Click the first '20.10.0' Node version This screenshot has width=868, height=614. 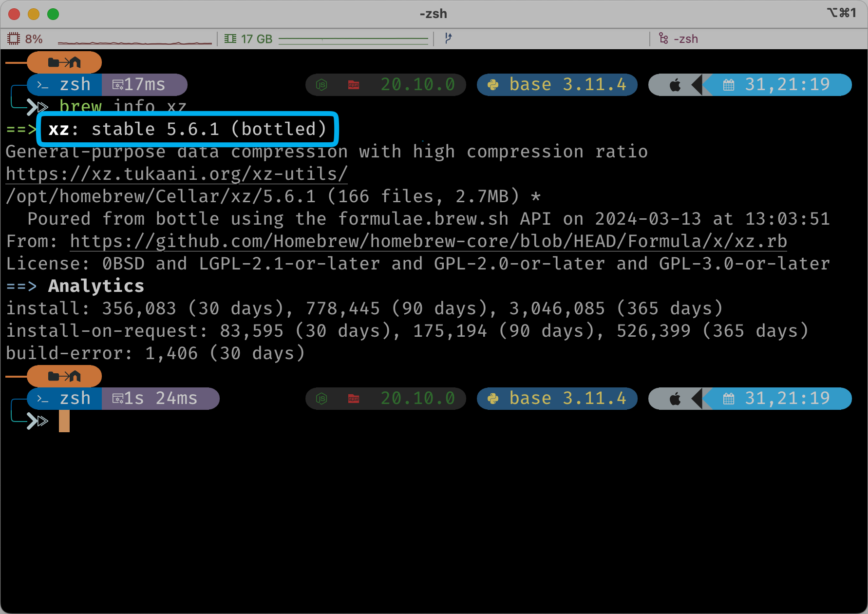418,85
